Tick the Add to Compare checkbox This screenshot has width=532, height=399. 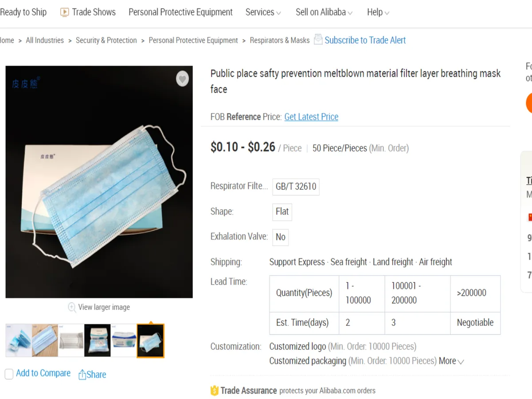tap(9, 374)
